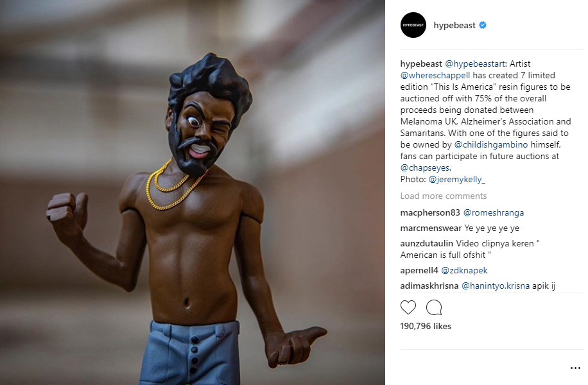Open the @romeshranga mention

pos(494,212)
